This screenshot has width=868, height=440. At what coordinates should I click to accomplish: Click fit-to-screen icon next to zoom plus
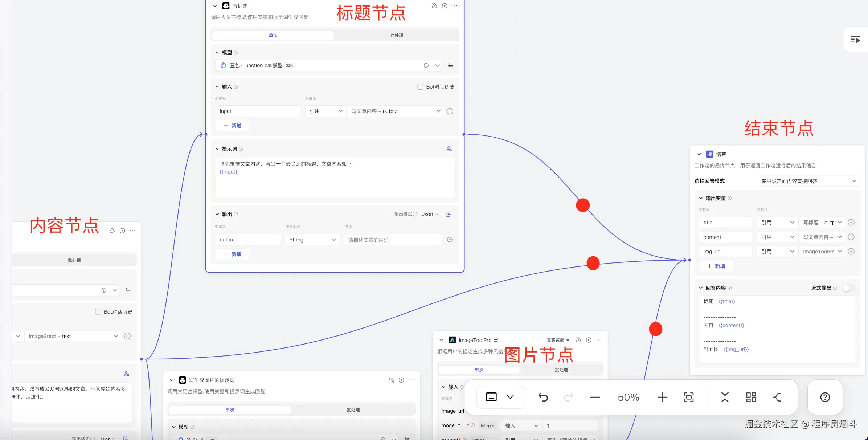click(x=688, y=397)
